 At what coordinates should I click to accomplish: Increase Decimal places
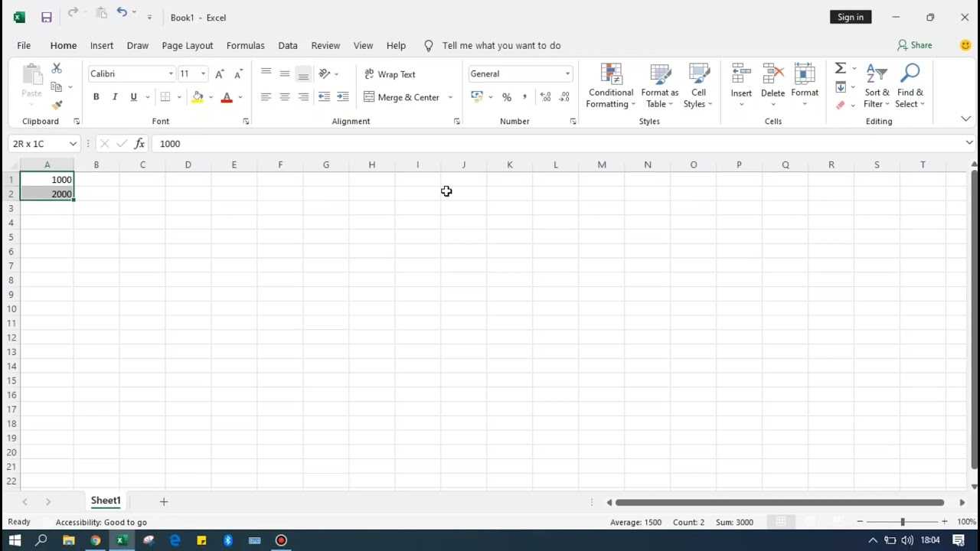(x=545, y=97)
